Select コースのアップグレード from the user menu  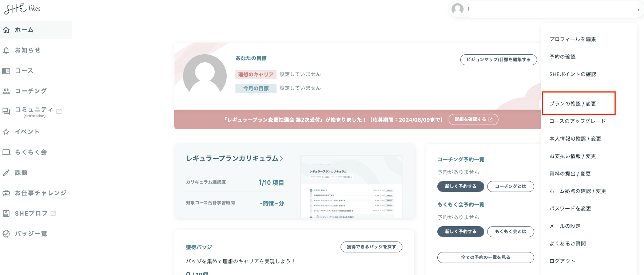click(x=577, y=121)
